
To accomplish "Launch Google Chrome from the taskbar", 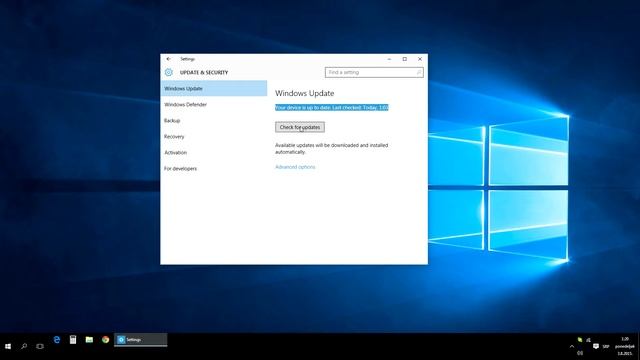I will (106, 340).
